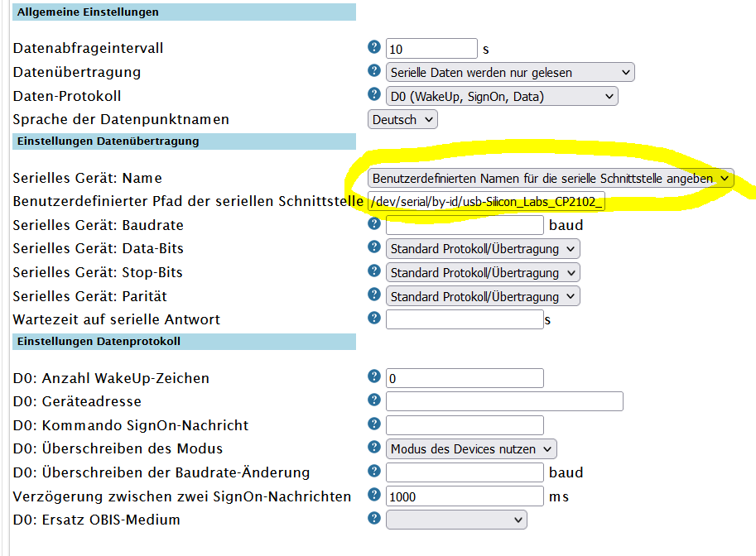The image size is (756, 556).
Task: Open the empty Ersatz OBIS-Medium dropdown
Action: [456, 520]
